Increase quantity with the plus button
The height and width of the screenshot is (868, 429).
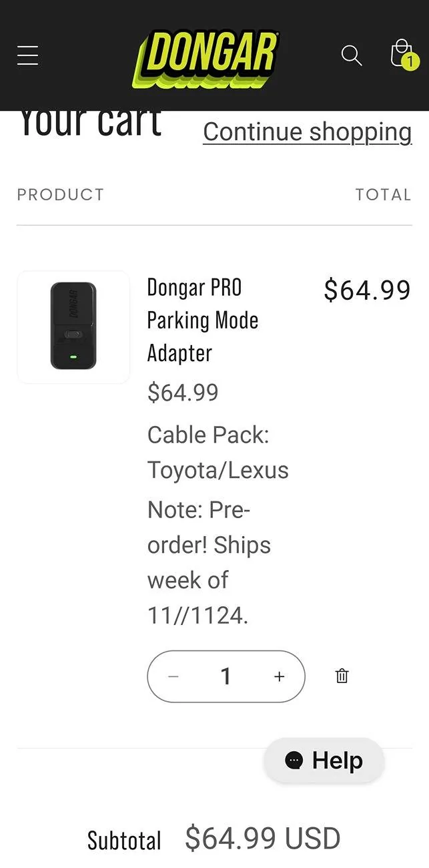click(x=279, y=676)
